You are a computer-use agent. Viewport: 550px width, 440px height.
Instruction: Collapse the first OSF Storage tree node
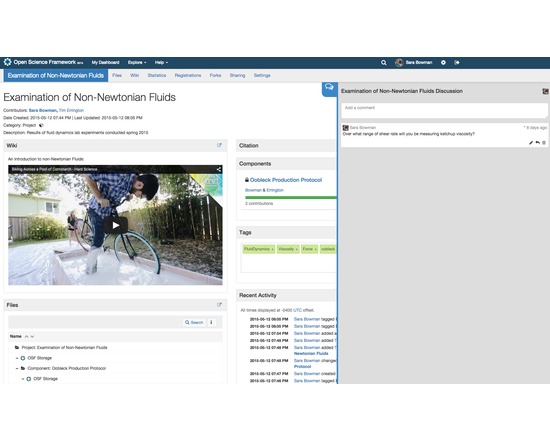coord(17,358)
